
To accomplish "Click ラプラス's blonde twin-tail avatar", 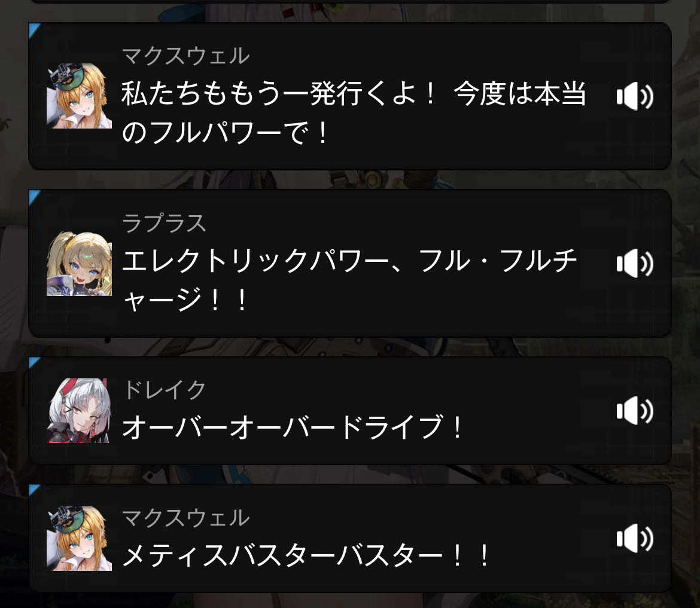I will click(x=79, y=263).
